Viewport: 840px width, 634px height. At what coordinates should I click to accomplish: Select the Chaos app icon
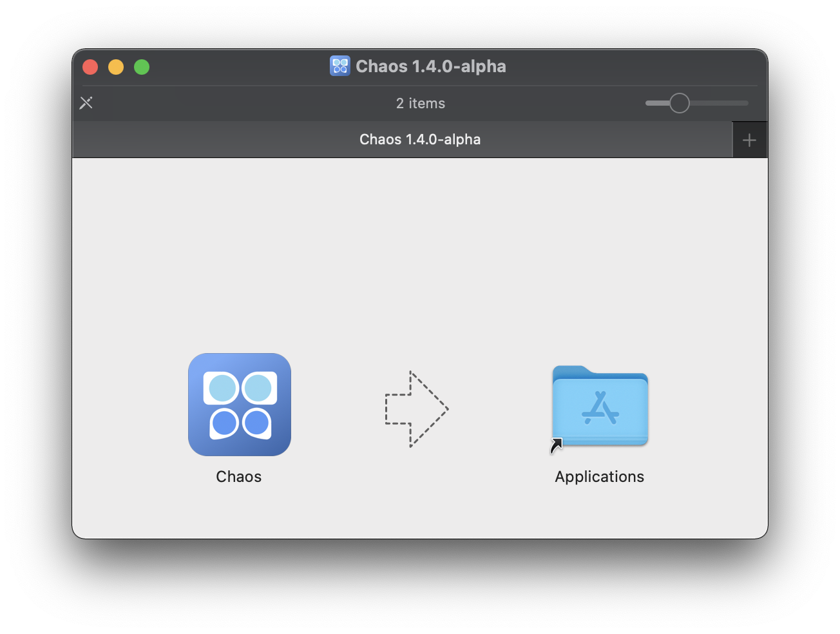coord(240,405)
